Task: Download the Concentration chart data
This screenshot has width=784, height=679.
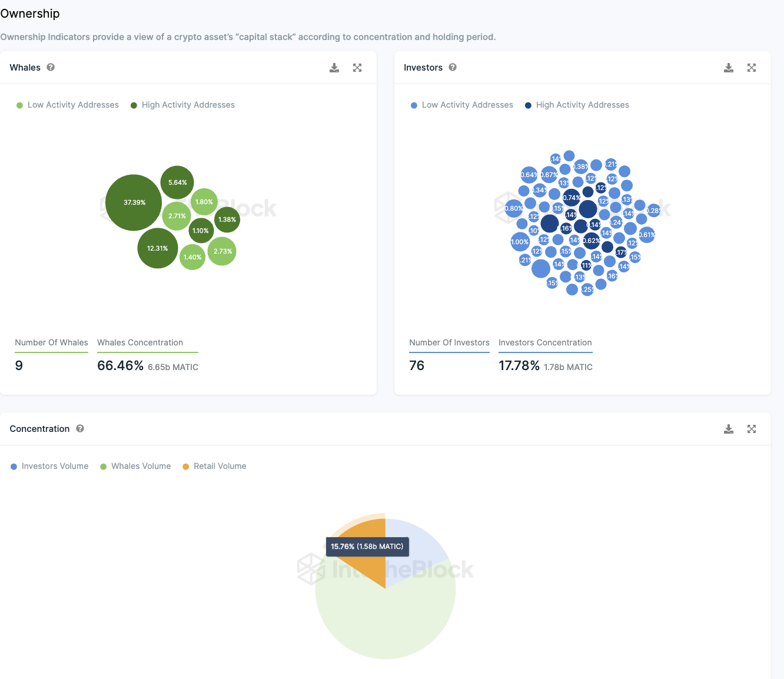Action: tap(729, 429)
